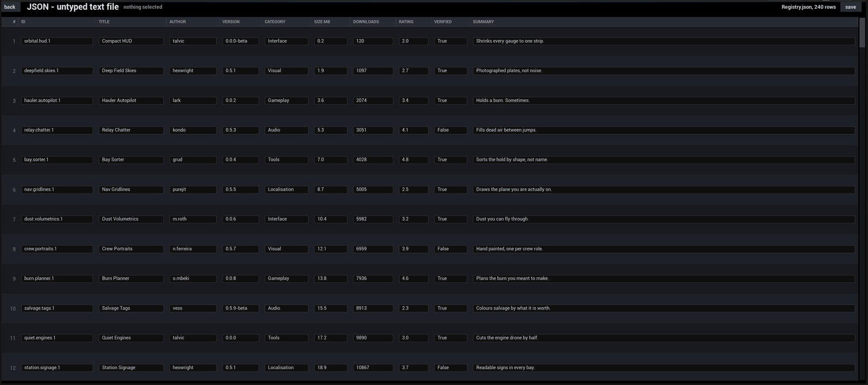Click author cell o.mbeki

193,279
